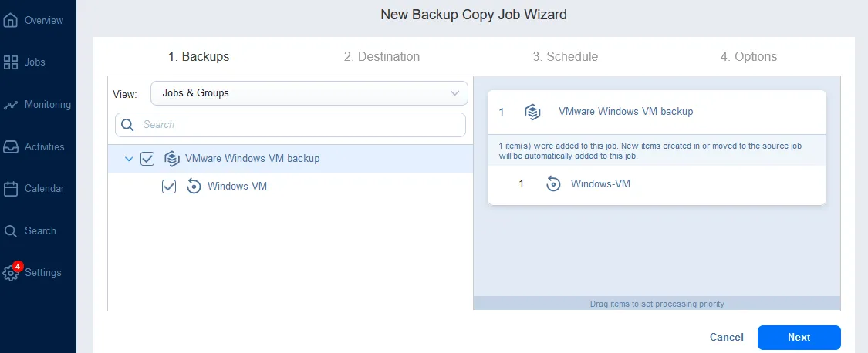The image size is (868, 353).
Task: Switch to the Schedule wizard step
Action: click(x=565, y=57)
